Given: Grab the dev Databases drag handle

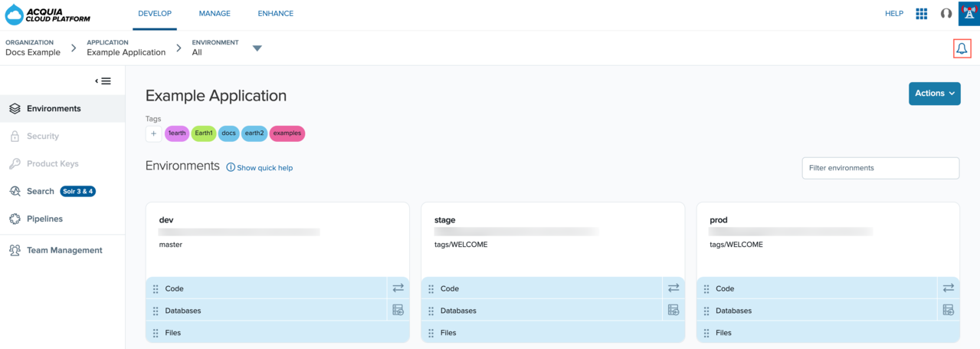Looking at the screenshot, I should point(156,311).
